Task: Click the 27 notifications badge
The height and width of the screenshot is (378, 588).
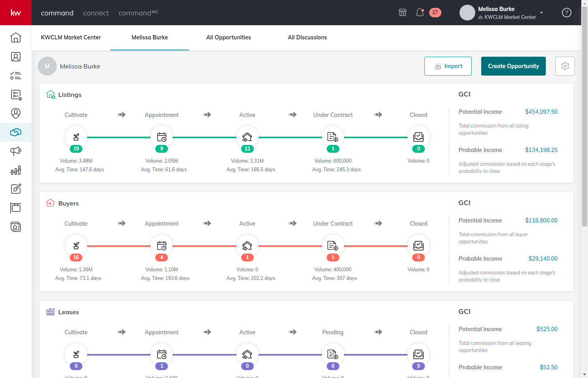Action: (x=435, y=13)
